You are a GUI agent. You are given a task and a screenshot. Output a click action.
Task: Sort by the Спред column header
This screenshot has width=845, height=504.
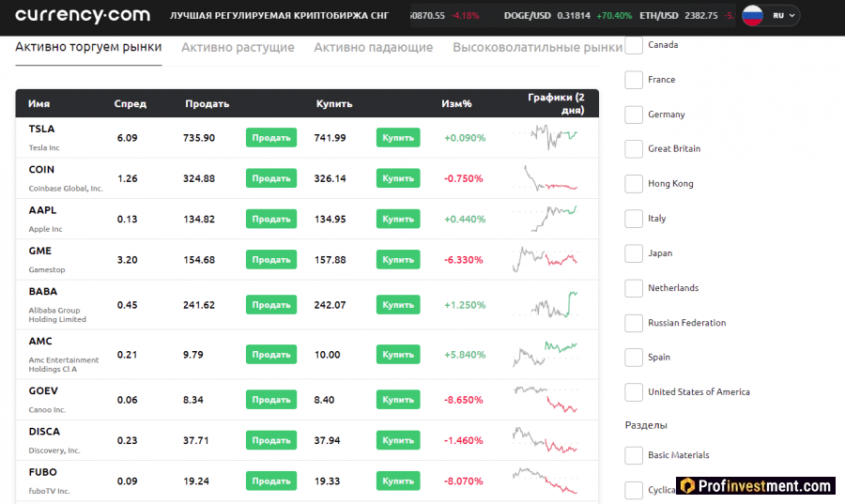click(x=130, y=104)
